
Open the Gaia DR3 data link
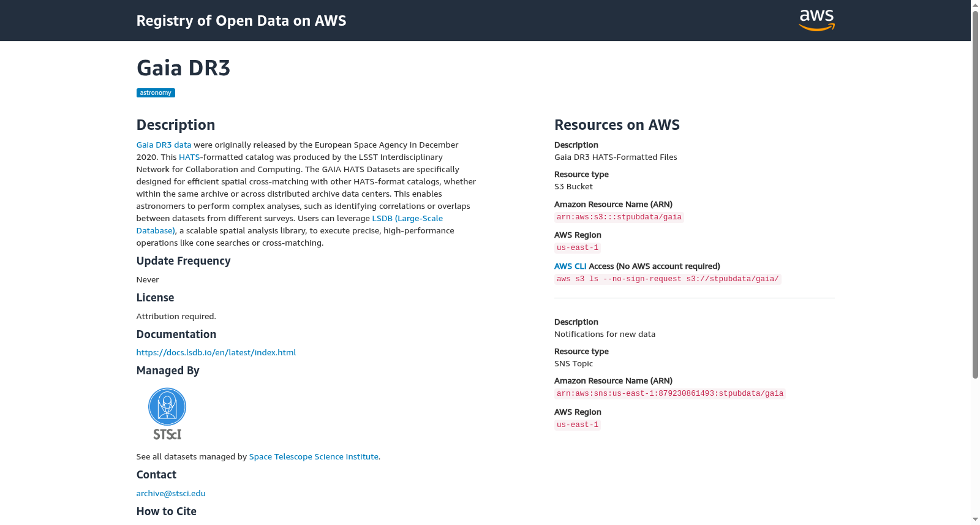coord(164,145)
